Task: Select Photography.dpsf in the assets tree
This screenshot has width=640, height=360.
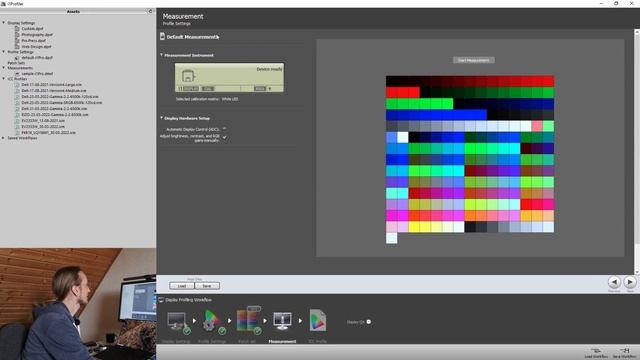Action: coord(37,35)
